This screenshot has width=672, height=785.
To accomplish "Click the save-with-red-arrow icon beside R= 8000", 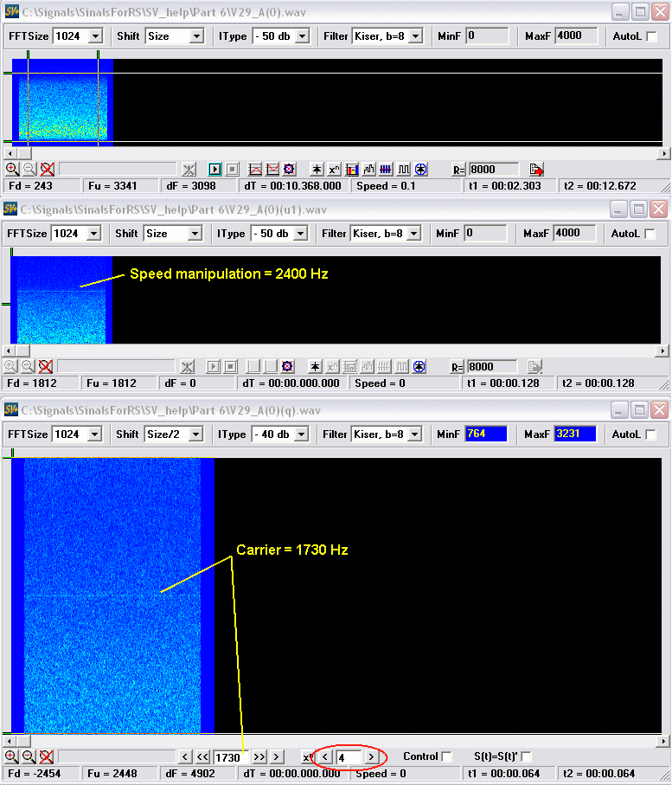I will pos(536,170).
